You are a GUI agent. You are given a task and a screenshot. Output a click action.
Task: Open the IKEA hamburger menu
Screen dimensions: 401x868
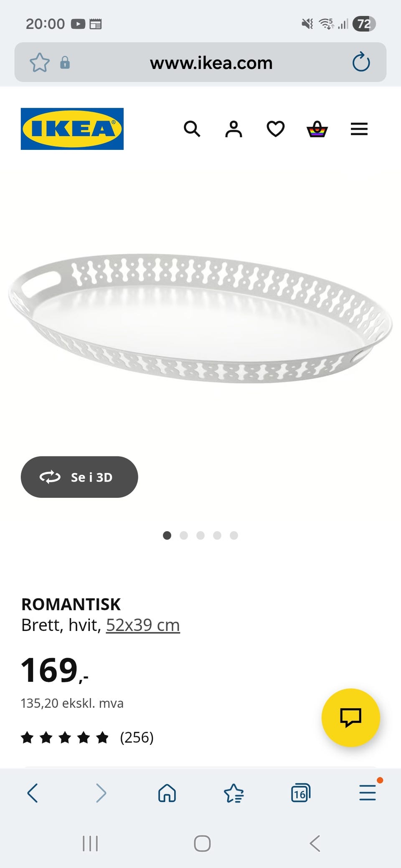359,129
